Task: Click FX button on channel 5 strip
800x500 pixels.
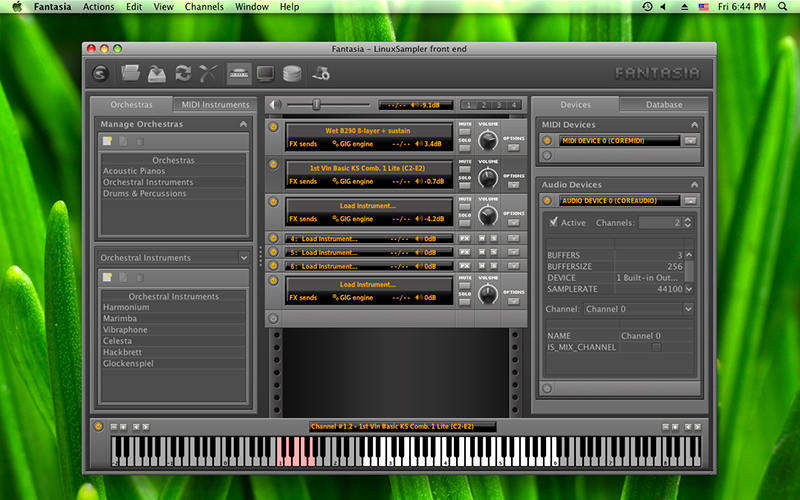Action: tap(464, 252)
